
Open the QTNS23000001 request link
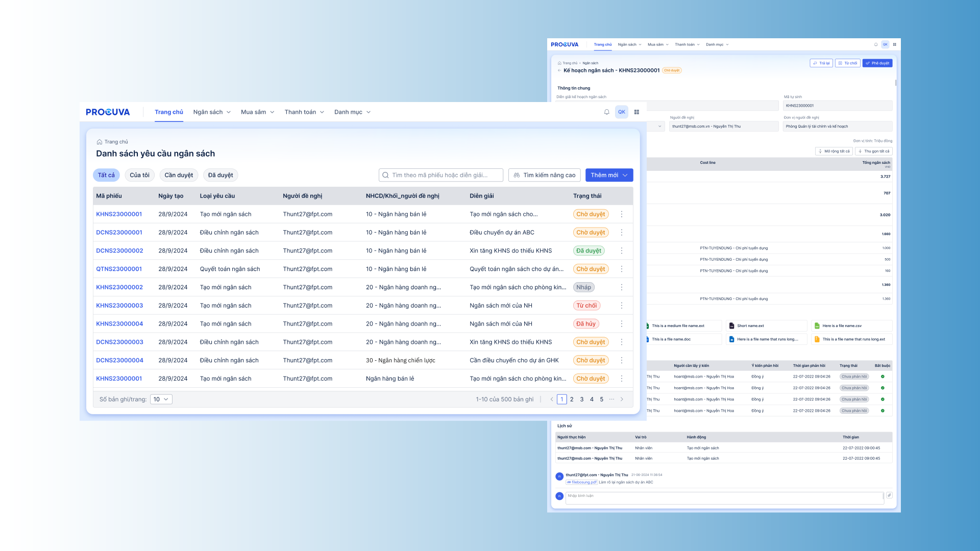click(119, 269)
